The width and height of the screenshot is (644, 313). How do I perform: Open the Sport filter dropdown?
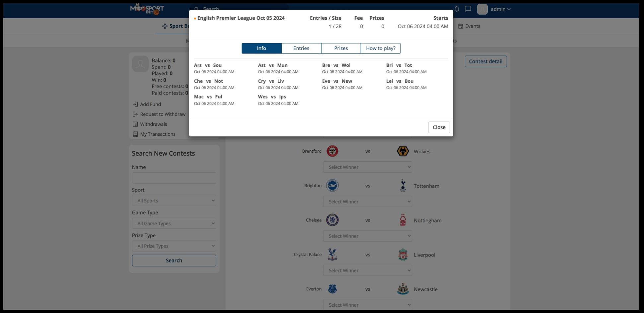(174, 200)
